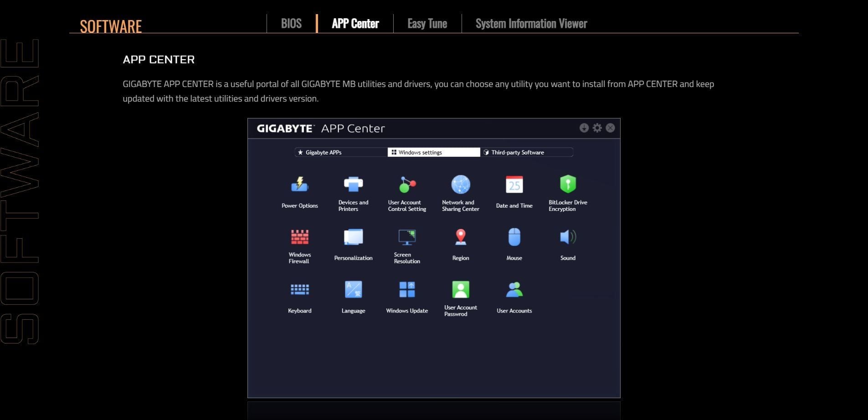Select BitLocker Drive Encryption shield icon
The image size is (868, 420).
(x=568, y=184)
